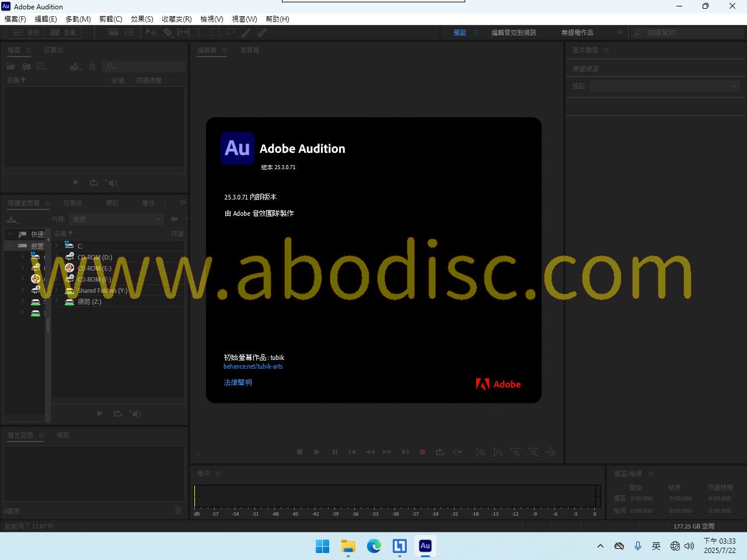This screenshot has width=747, height=560.
Task: Switch to the 收藏夾 tab
Action: (54, 50)
